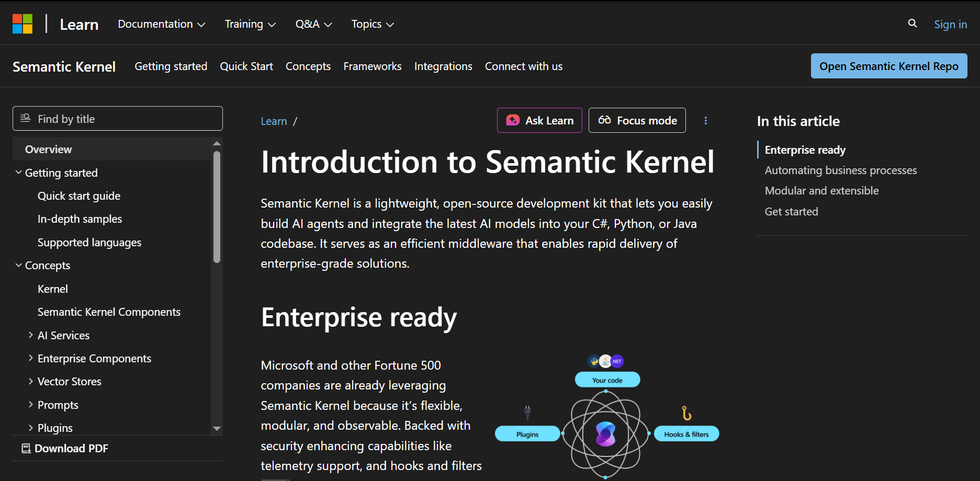
Task: Open the Documentation dropdown menu
Action: point(161,24)
